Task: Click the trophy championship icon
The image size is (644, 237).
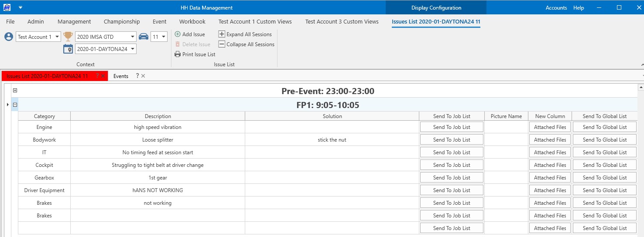Action: (68, 37)
